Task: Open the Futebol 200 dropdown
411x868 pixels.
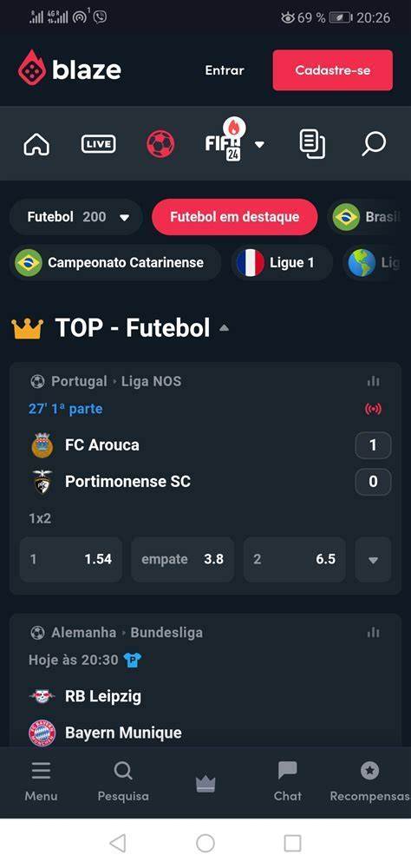Action: (75, 217)
